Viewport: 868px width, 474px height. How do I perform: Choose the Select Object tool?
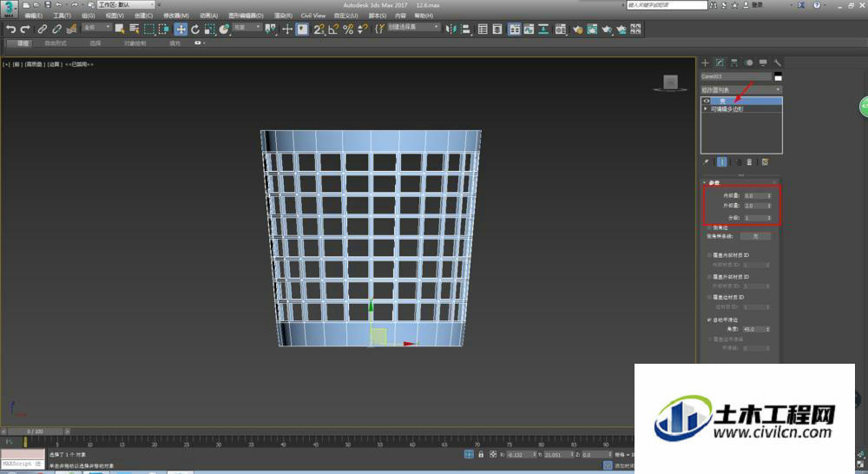tap(120, 30)
